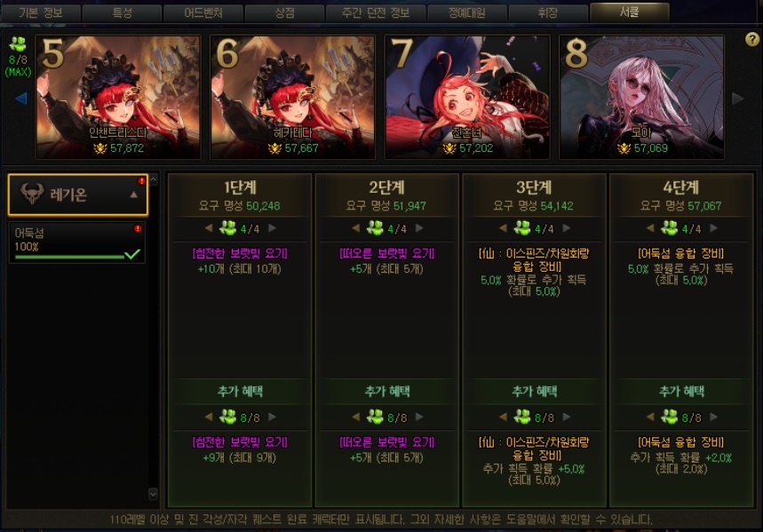Screen dimensions: 763x532
Task: Click the red alert badge on 어둑섬
Action: 138,228
